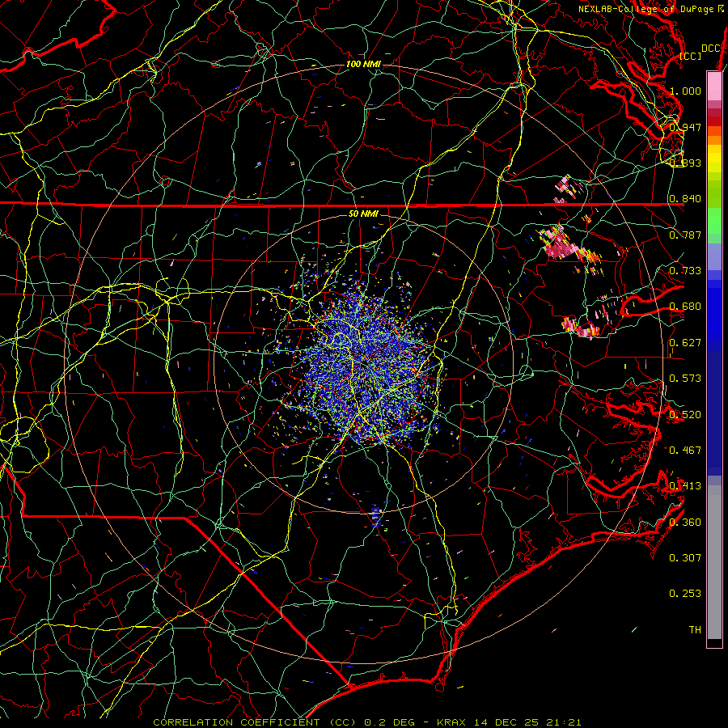Click the 21:21 timestamp in the caption
728x728 pixels.
(565, 722)
